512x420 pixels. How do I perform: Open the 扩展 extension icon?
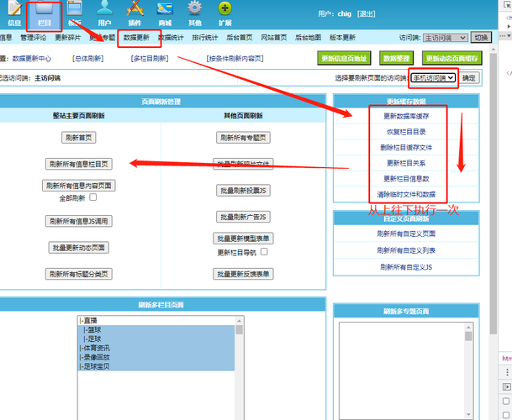pos(225,13)
